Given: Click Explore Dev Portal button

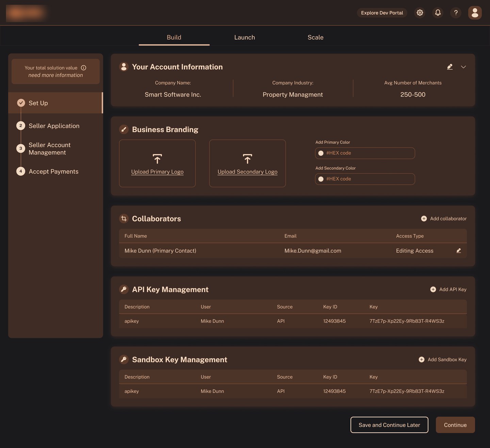Looking at the screenshot, I should [x=382, y=13].
